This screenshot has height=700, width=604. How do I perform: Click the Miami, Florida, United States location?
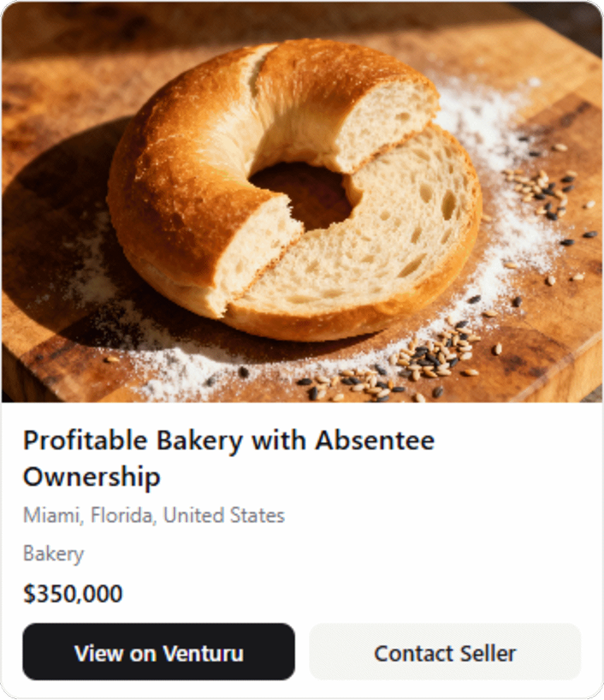154,515
